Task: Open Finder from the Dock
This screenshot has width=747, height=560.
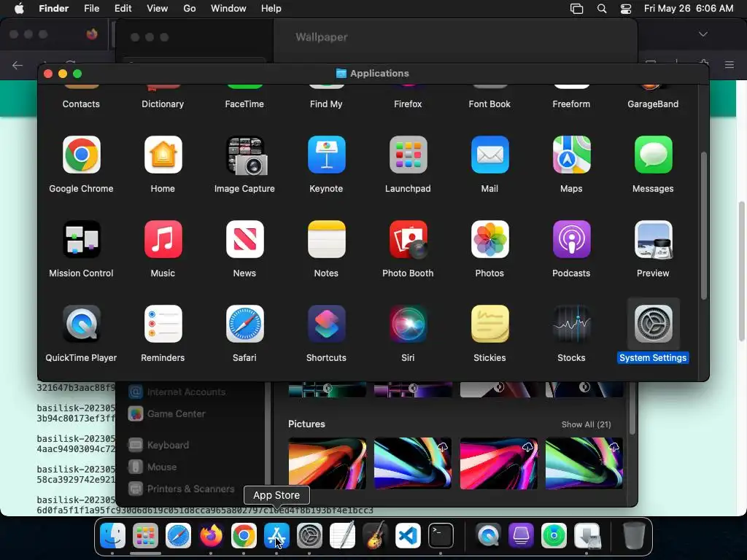Action: tap(112, 535)
